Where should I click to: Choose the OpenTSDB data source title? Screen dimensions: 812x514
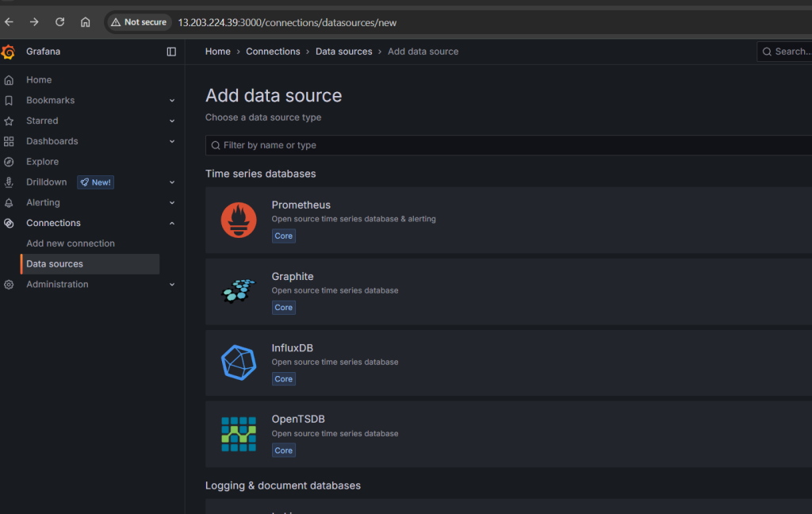coord(298,419)
